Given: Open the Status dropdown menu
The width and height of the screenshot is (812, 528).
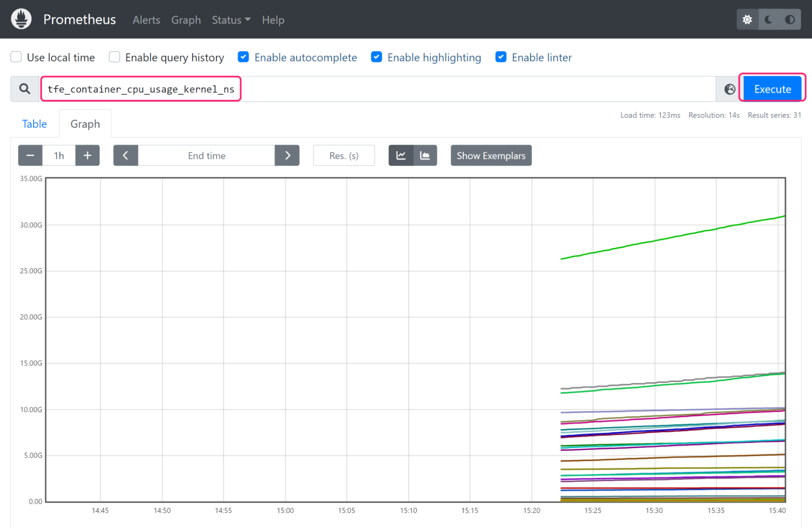Looking at the screenshot, I should click(x=230, y=20).
